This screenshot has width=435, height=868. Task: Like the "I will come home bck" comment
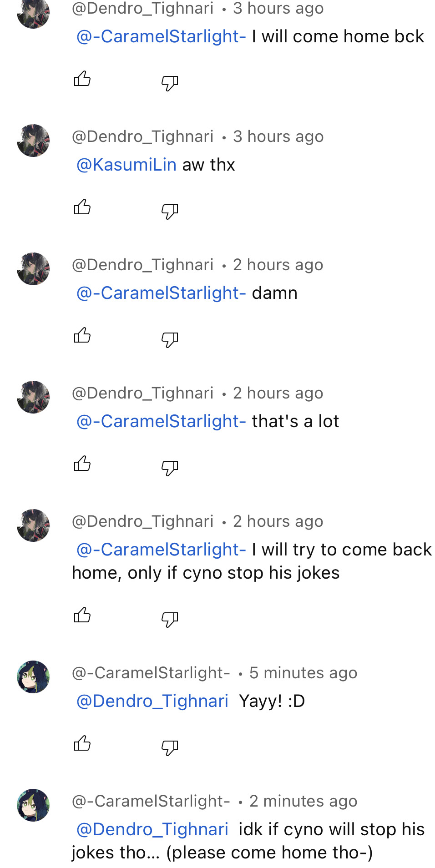[x=82, y=79]
